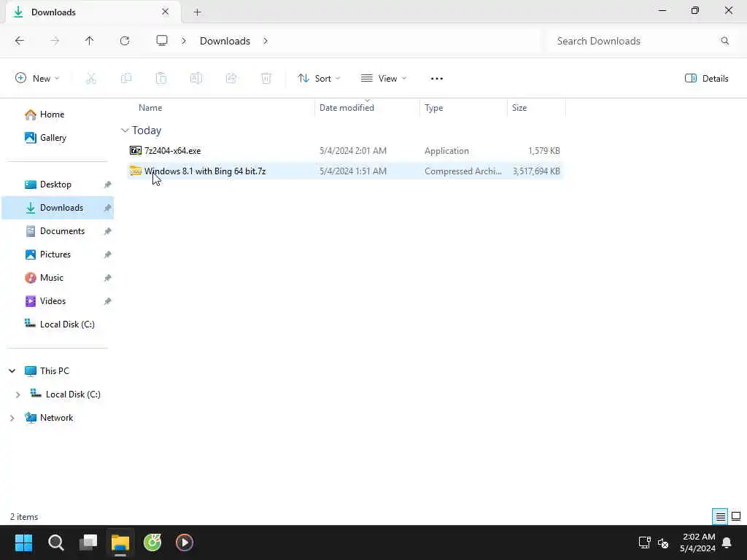Click the Share icon in toolbar

pyautogui.click(x=231, y=79)
